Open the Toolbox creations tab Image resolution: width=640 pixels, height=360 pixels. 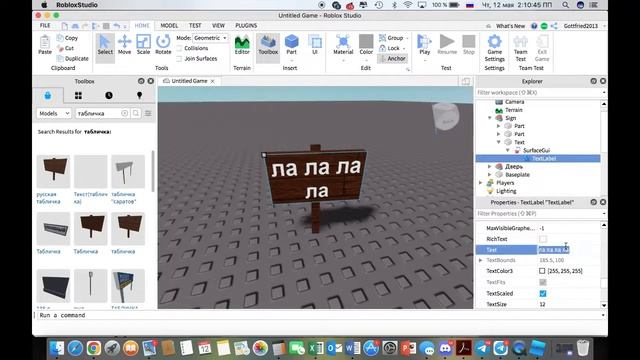pyautogui.click(x=139, y=96)
